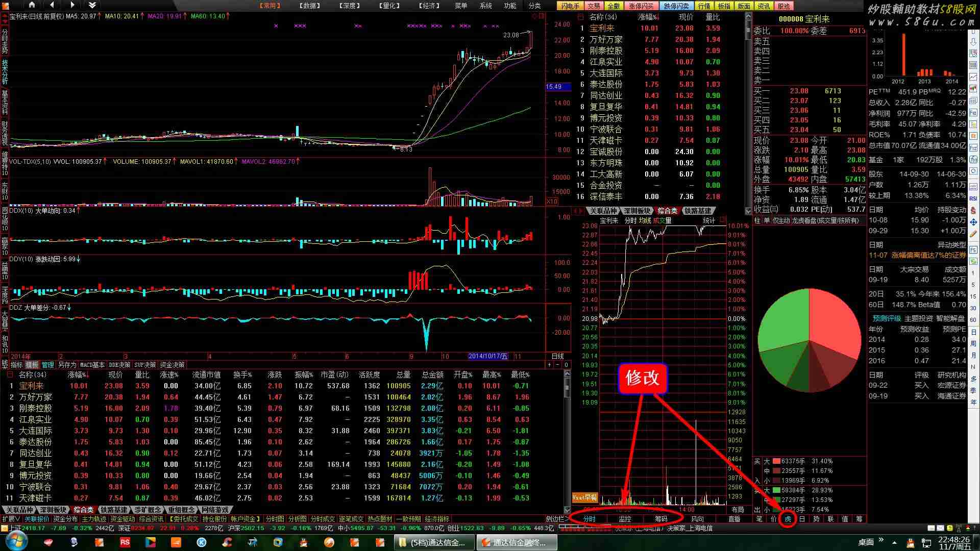Switch to the 铁路基建 tab at bottom

tap(114, 510)
